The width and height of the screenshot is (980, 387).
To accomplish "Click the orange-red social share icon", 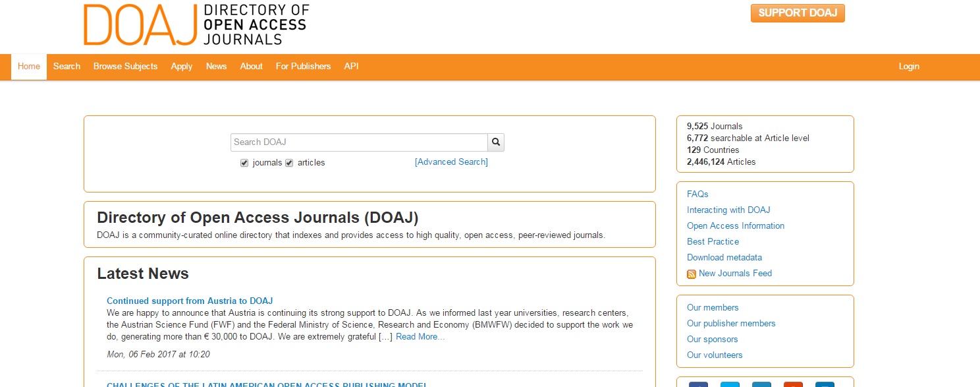I will pos(793,384).
